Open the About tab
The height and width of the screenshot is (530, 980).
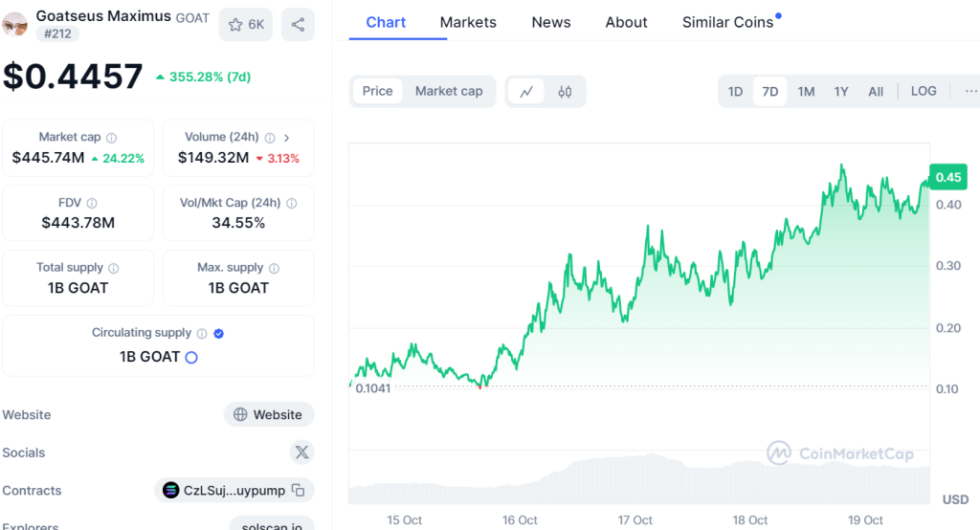[x=626, y=23]
